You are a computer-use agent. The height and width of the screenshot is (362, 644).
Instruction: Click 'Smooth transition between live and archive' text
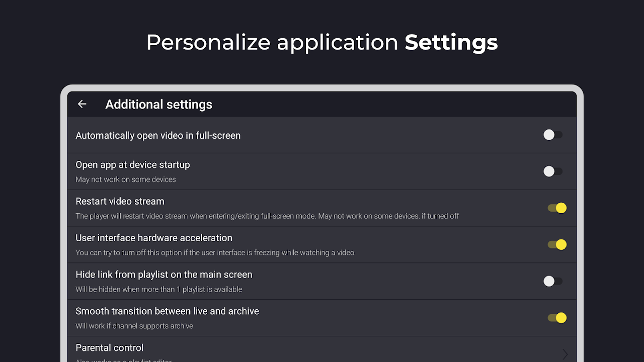[x=167, y=311]
